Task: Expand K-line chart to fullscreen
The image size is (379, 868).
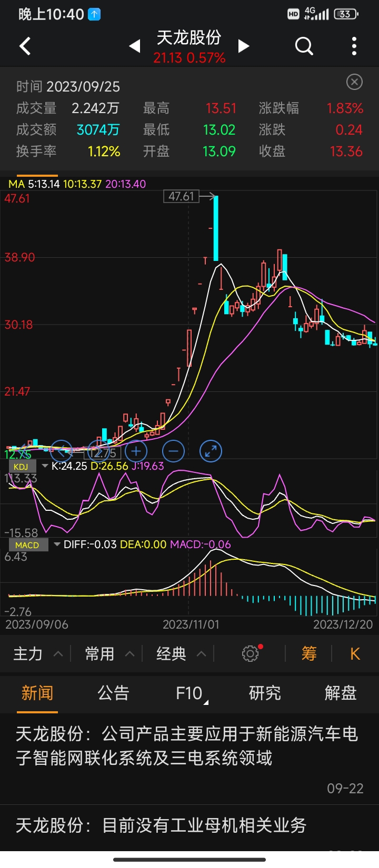Action: [211, 451]
